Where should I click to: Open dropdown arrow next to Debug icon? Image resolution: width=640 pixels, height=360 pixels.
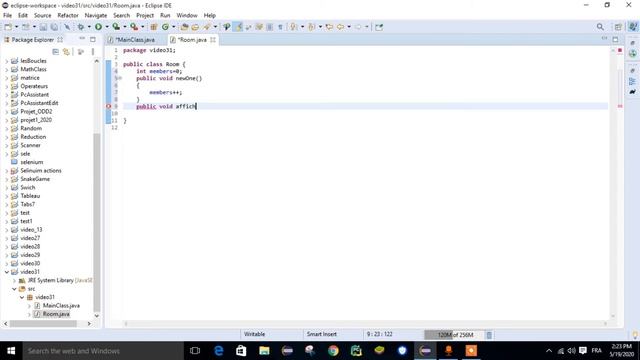click(x=89, y=27)
